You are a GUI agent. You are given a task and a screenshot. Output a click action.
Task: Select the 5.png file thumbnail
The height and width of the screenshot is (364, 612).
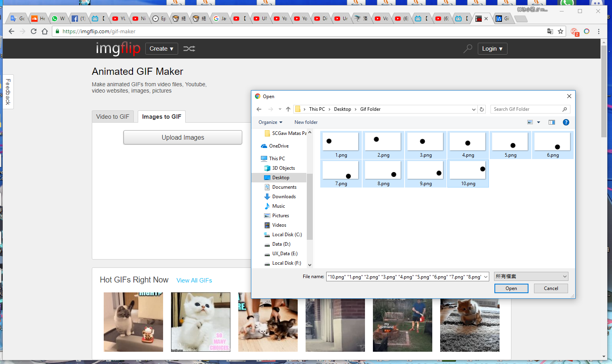pyautogui.click(x=510, y=145)
